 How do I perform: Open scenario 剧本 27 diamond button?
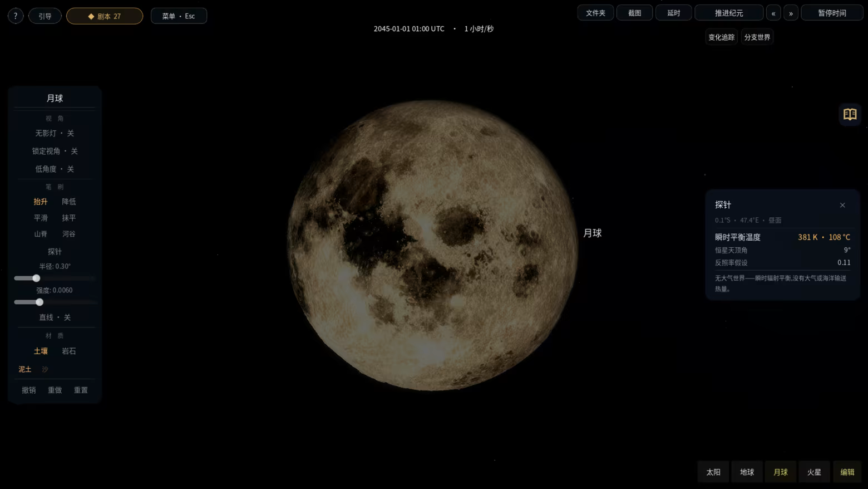click(x=105, y=16)
